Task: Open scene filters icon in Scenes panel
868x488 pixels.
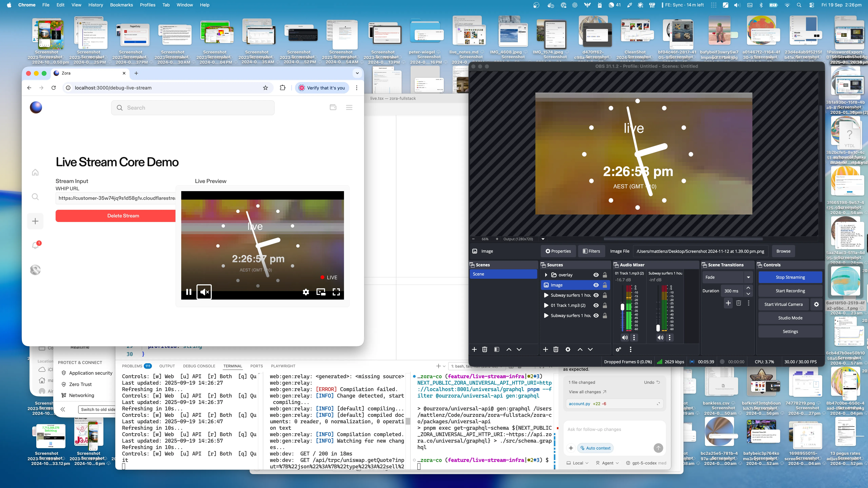Action: [496, 349]
